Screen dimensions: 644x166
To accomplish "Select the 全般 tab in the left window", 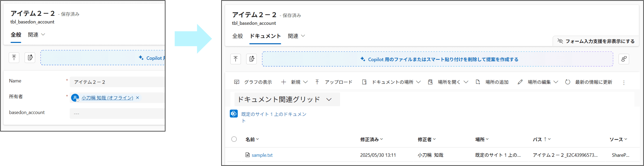I will pyautogui.click(x=16, y=35).
